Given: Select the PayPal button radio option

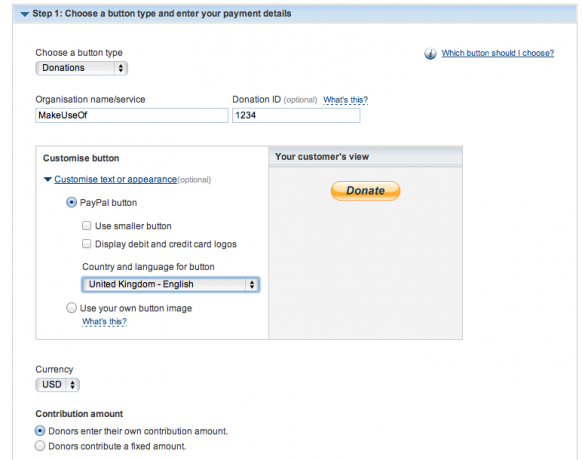Looking at the screenshot, I should pos(71,203).
